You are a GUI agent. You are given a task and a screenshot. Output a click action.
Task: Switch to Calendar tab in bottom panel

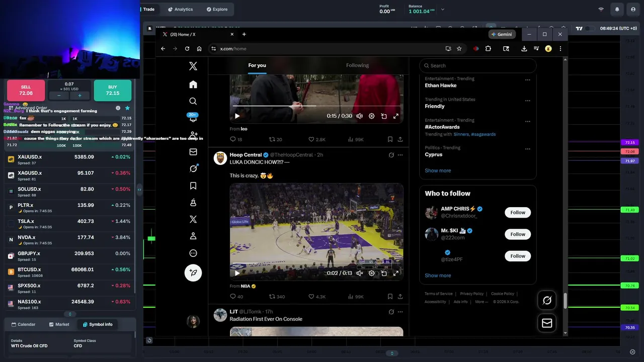(23, 324)
